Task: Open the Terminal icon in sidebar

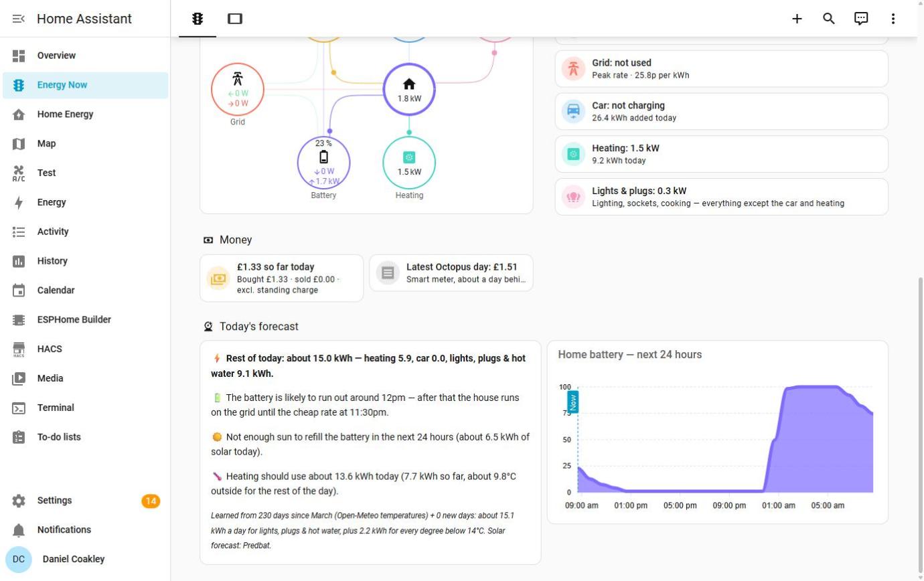Action: coord(19,408)
